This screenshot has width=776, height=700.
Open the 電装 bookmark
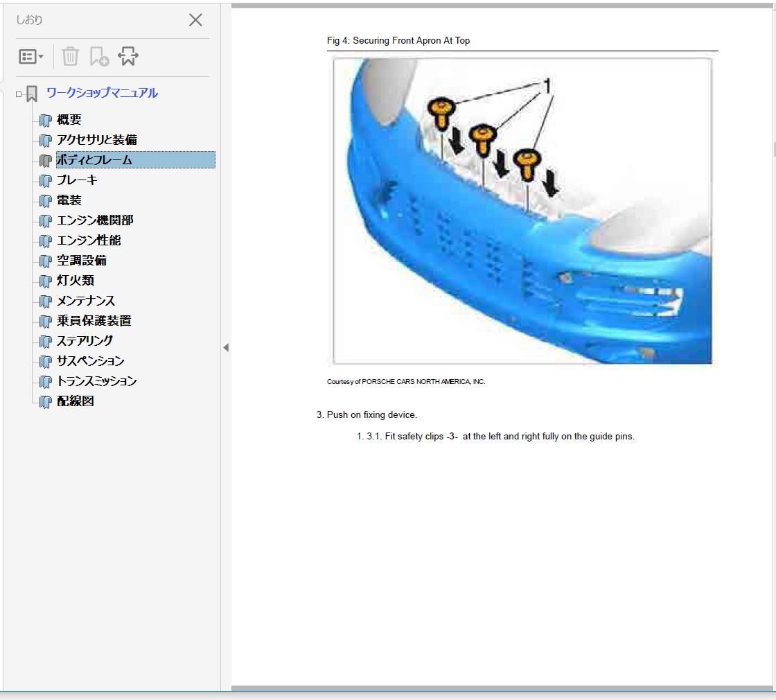click(x=69, y=200)
